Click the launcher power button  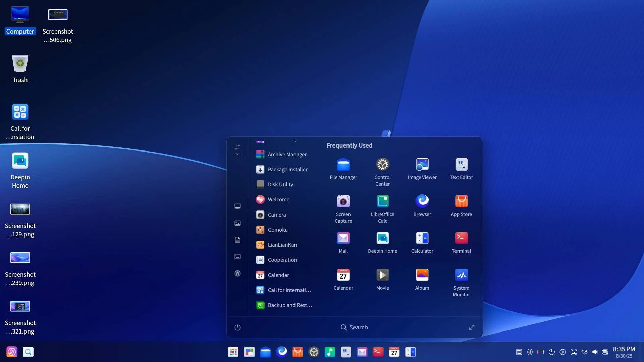click(x=237, y=327)
